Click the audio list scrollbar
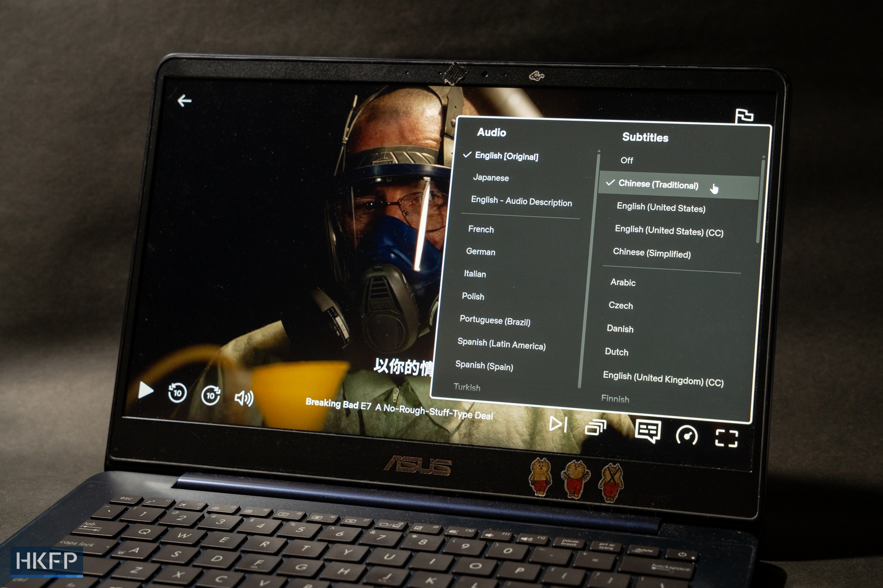Screen dimensions: 883x588 589,270
